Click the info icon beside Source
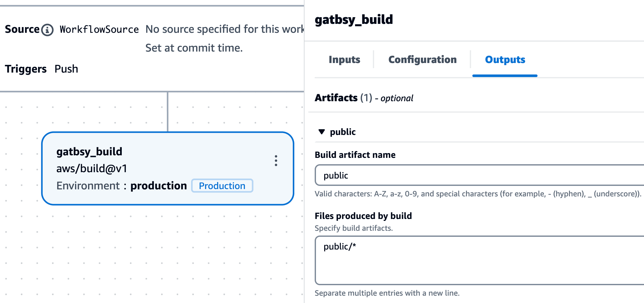The image size is (644, 303). coord(47,30)
